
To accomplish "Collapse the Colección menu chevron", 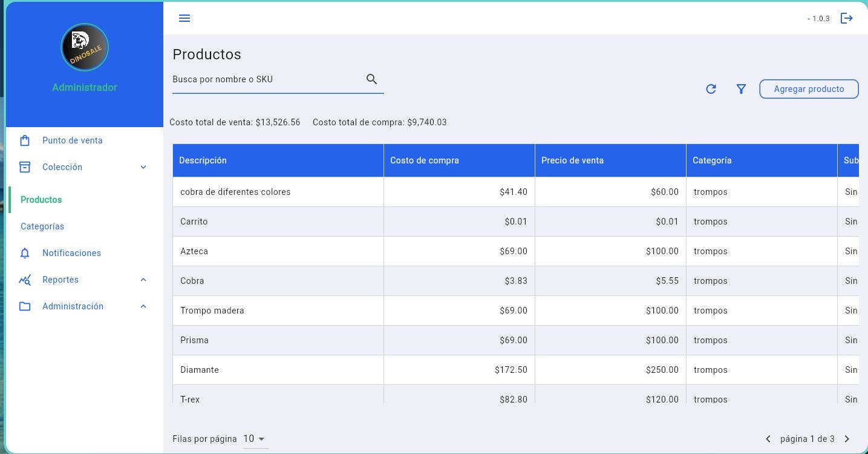I will (x=143, y=167).
